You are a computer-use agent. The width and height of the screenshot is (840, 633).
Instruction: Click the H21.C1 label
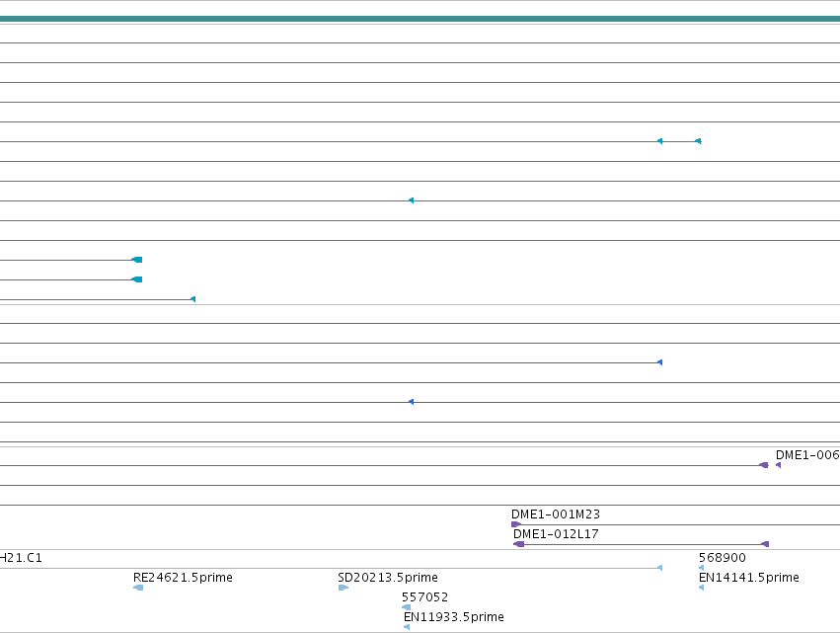tap(21, 557)
